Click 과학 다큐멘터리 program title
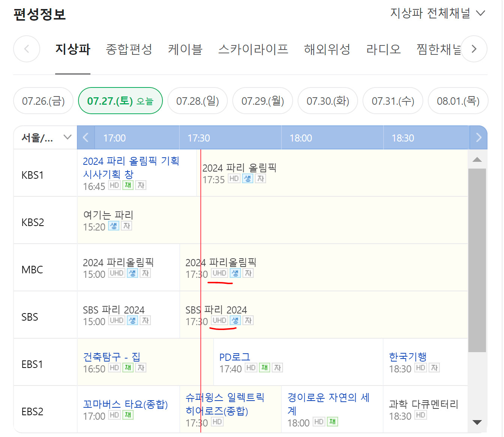 tap(424, 404)
